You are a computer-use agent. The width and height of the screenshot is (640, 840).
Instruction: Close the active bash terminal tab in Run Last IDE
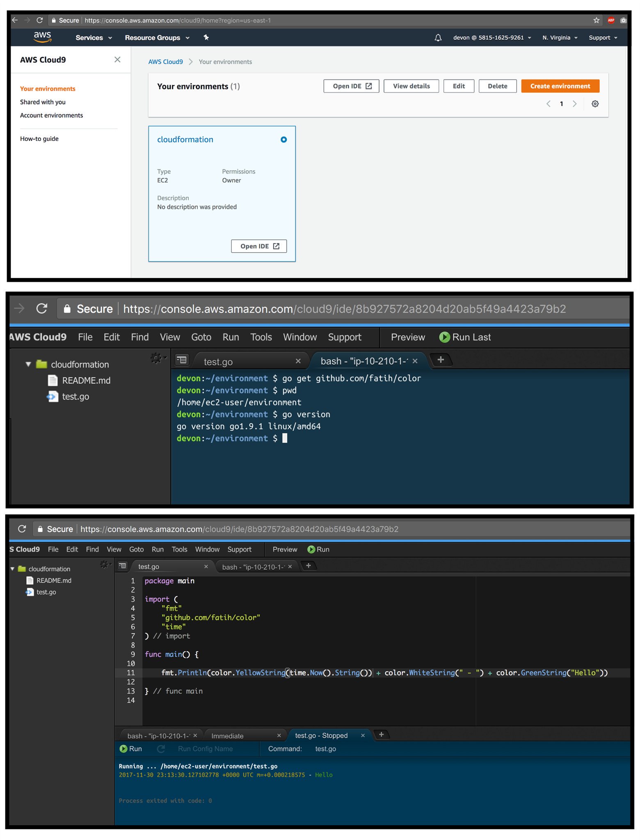[415, 361]
